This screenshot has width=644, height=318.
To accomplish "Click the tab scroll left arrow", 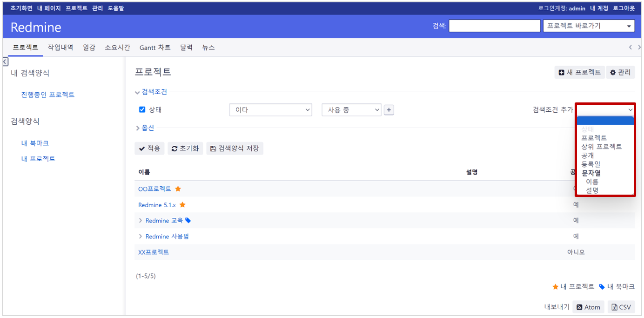I will pos(630,47).
